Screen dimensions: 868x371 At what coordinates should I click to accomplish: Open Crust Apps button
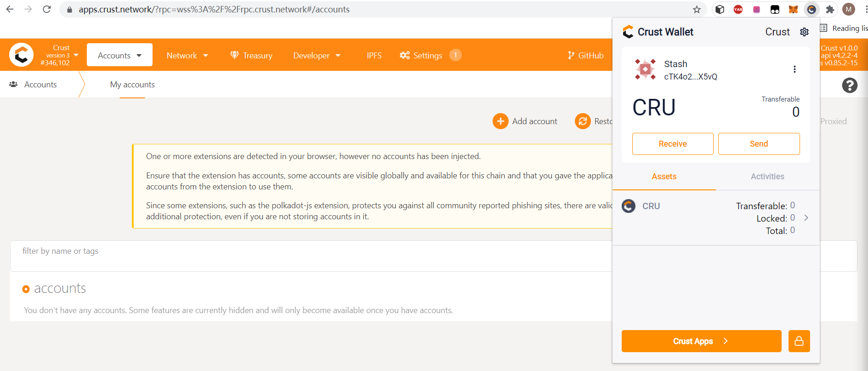(x=701, y=341)
